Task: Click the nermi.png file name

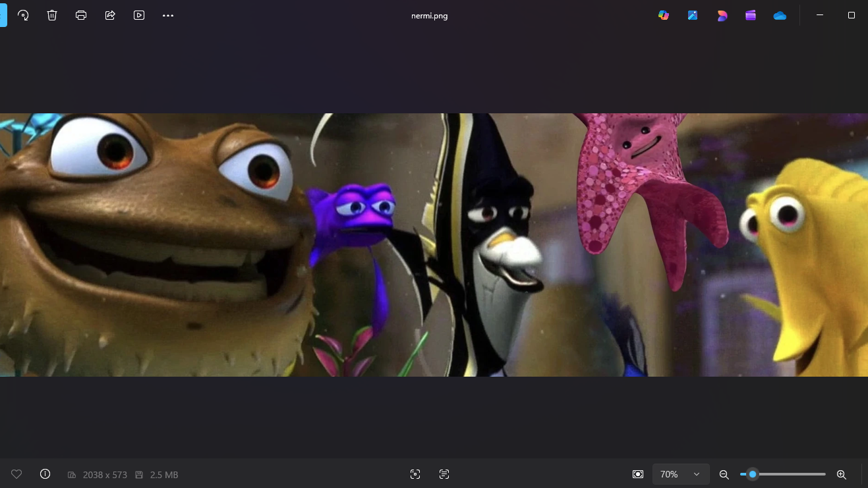Action: [x=429, y=16]
